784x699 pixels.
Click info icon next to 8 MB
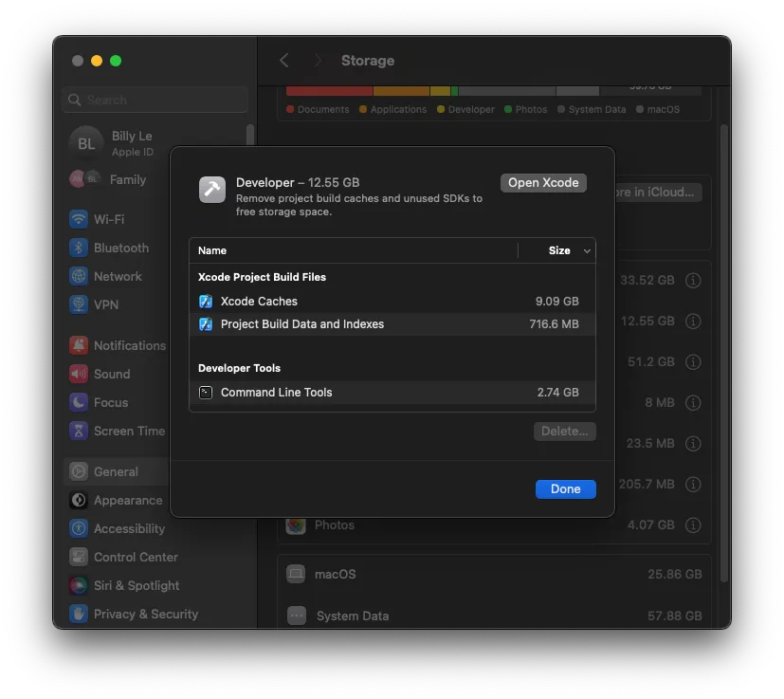tap(693, 402)
